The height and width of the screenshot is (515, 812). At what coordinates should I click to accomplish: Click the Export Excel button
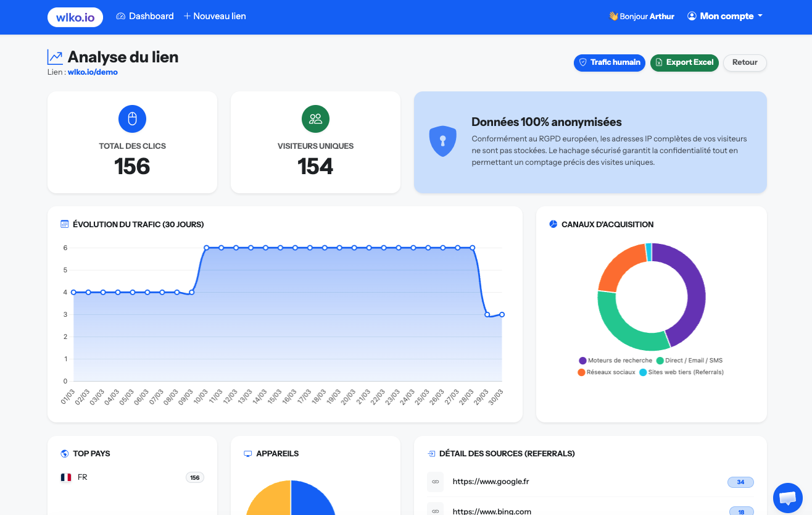pos(684,62)
